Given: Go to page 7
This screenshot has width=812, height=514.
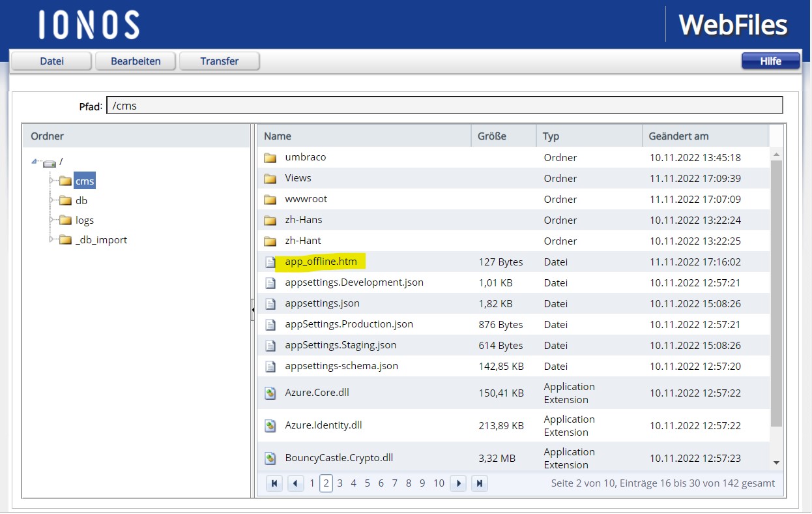Looking at the screenshot, I should (395, 483).
